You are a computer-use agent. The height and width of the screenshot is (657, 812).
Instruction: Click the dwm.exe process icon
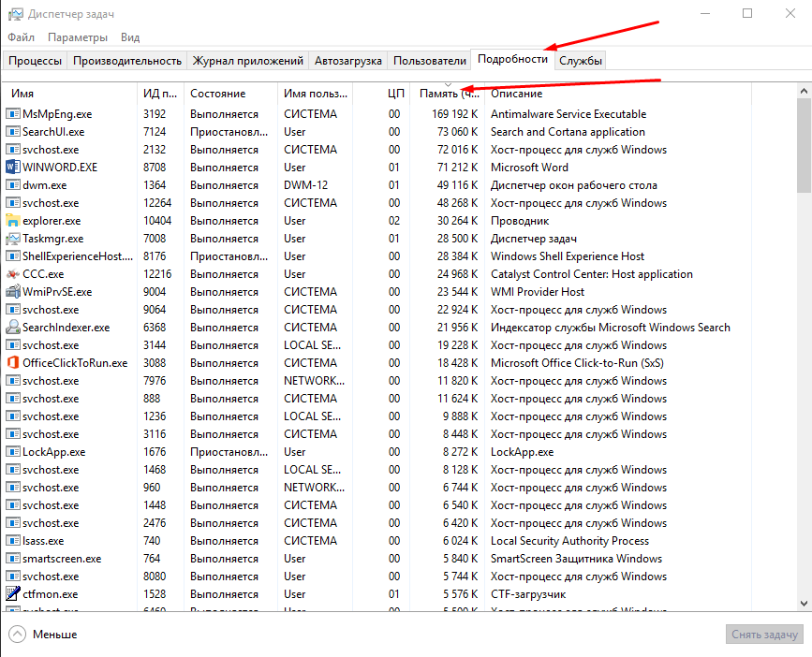pyautogui.click(x=13, y=184)
